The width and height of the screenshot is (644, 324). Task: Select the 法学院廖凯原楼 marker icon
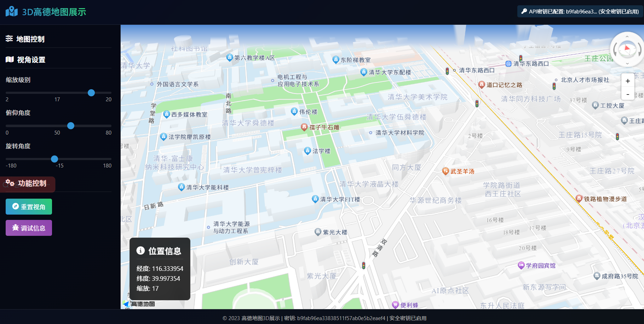(163, 136)
